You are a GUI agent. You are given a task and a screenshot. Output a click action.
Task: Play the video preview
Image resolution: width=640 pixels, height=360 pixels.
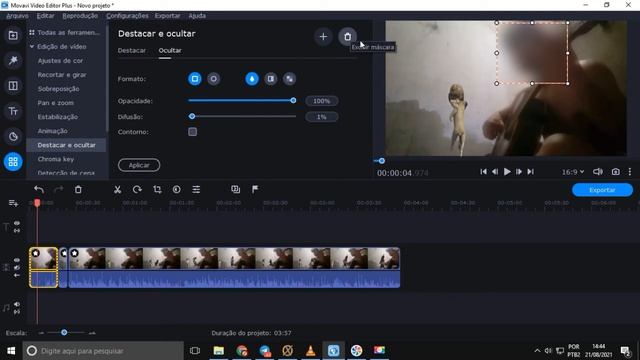point(507,172)
